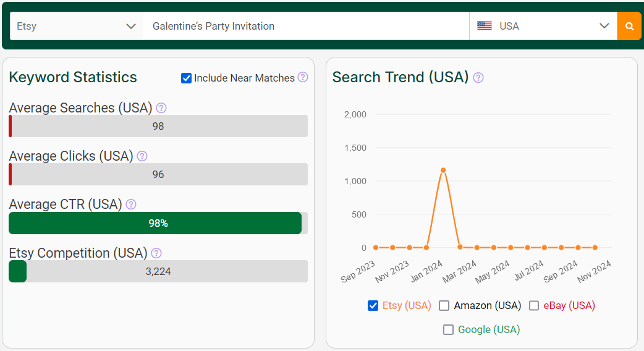Open help icon for Average Searches (USA)
644x351 pixels.
[x=161, y=108]
